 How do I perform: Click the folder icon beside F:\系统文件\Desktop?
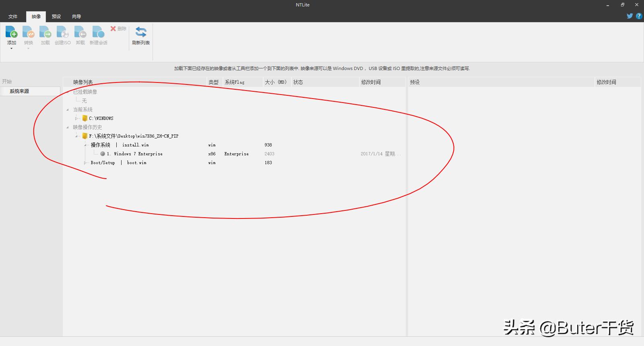pos(85,136)
